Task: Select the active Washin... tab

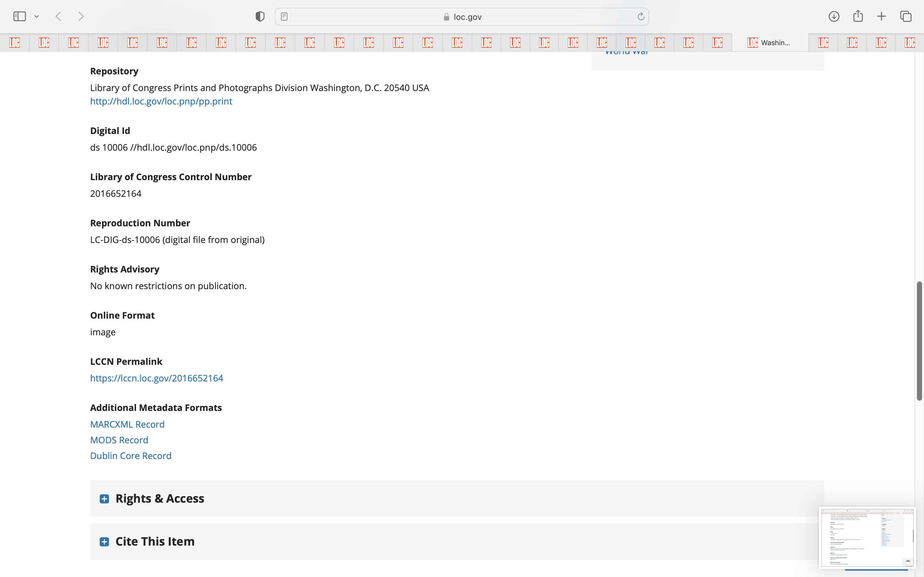Action: [x=769, y=42]
